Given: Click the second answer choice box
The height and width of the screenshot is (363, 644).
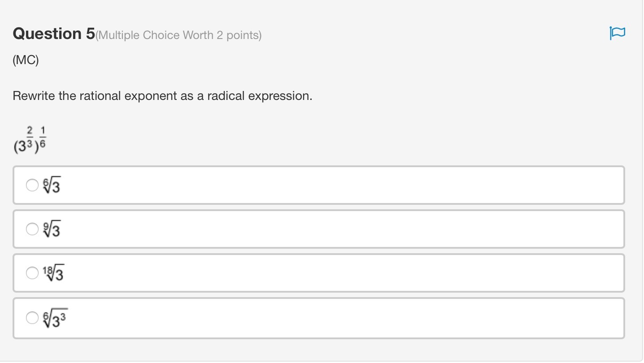Looking at the screenshot, I should pos(318,229).
